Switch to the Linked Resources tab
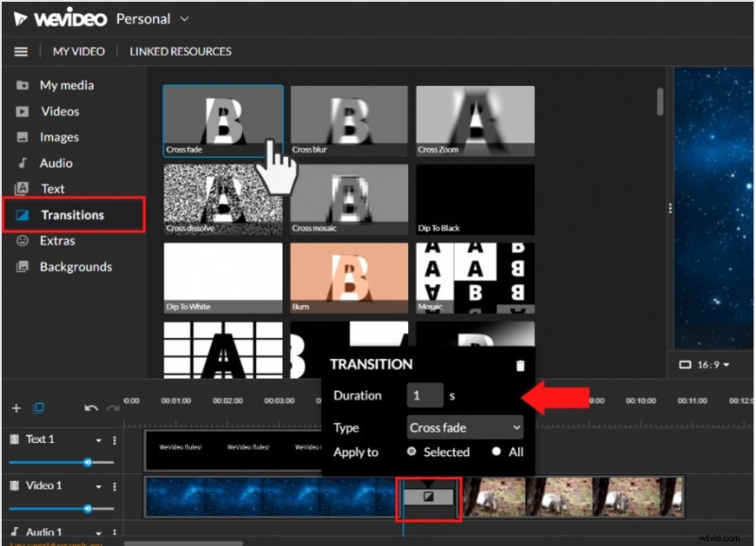This screenshot has width=756, height=546. tap(180, 51)
